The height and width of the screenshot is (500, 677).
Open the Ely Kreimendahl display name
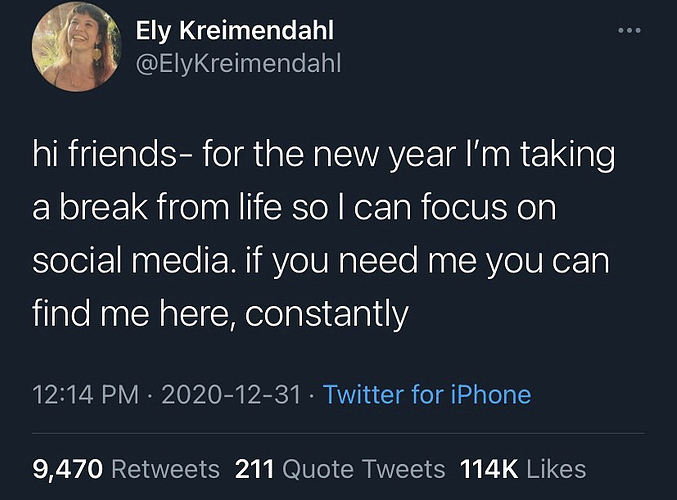click(x=235, y=31)
